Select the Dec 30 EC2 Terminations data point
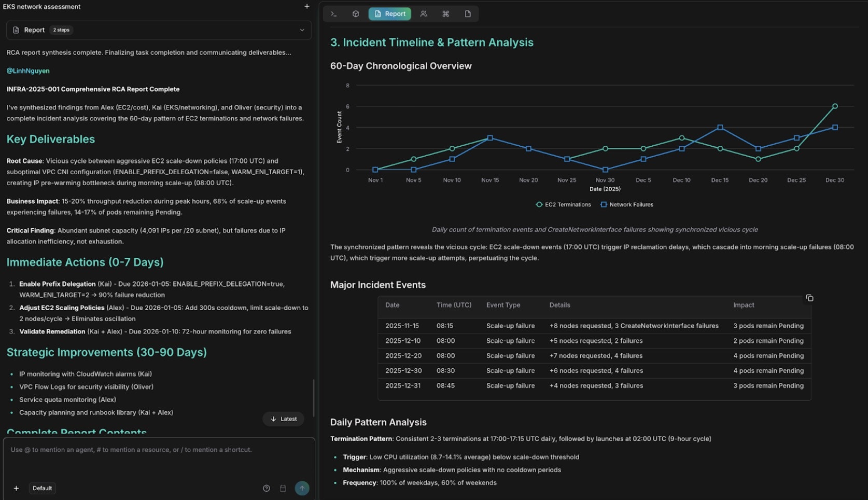This screenshot has width=868, height=500. [835, 106]
